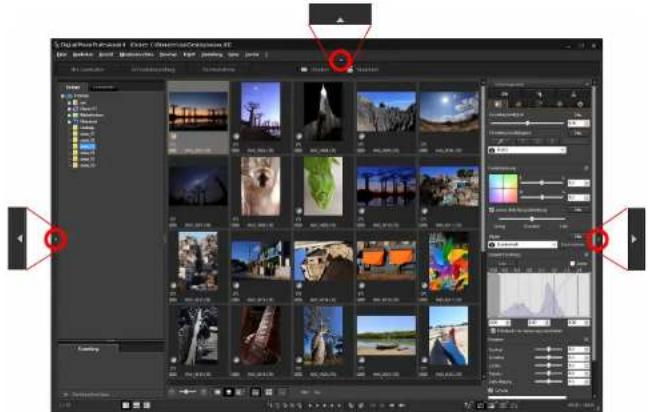Select the first icon tab of tool palette
This screenshot has width=648, height=412.
tap(504, 95)
